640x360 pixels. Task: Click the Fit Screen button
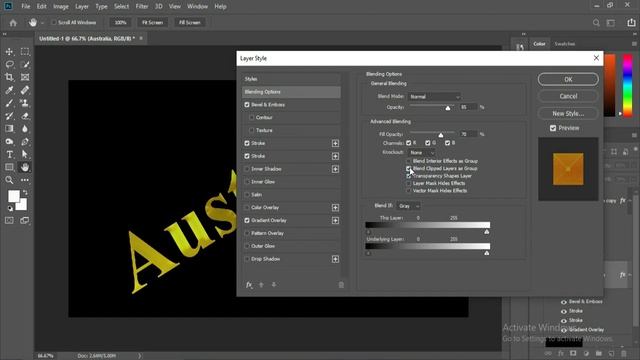[152, 22]
